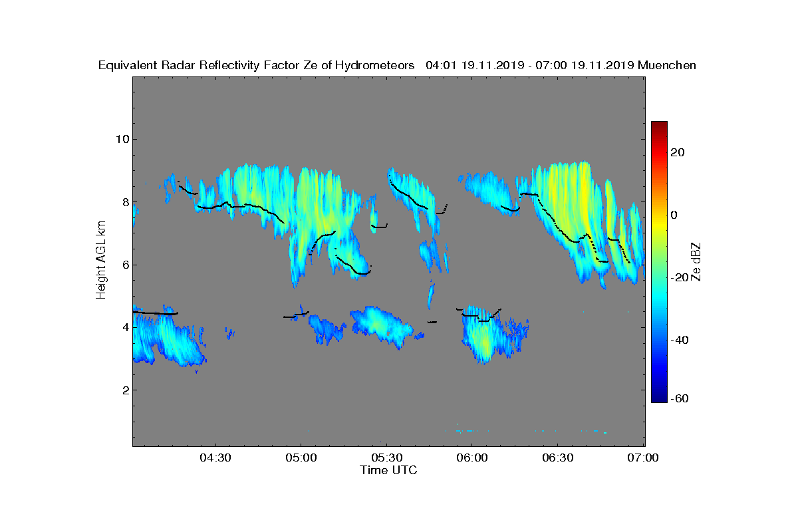Screen dimensions: 798x532
Task: Click the '05:00' time tick label
Action: point(301,458)
